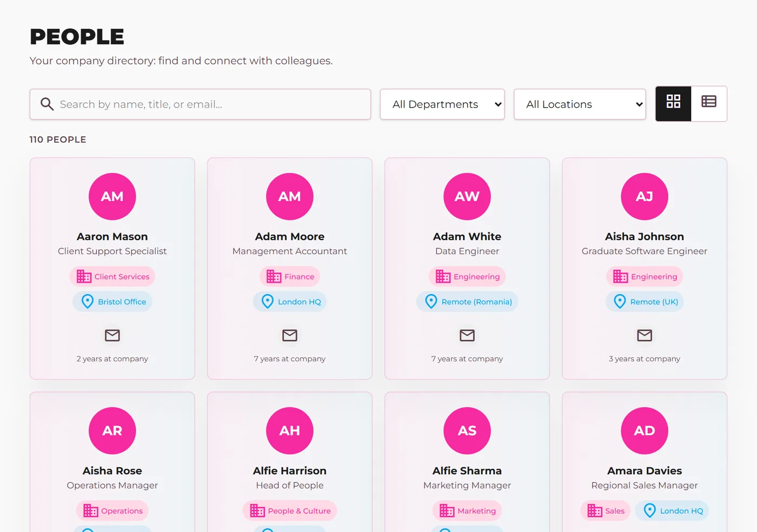Click the magnifying glass search icon
The height and width of the screenshot is (532, 757).
click(x=47, y=104)
